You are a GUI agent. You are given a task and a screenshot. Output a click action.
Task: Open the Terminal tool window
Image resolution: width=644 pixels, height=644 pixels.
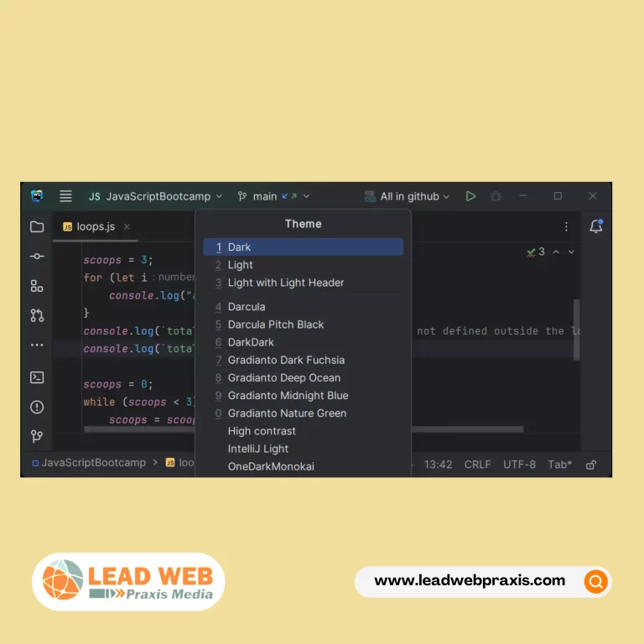[x=37, y=377]
